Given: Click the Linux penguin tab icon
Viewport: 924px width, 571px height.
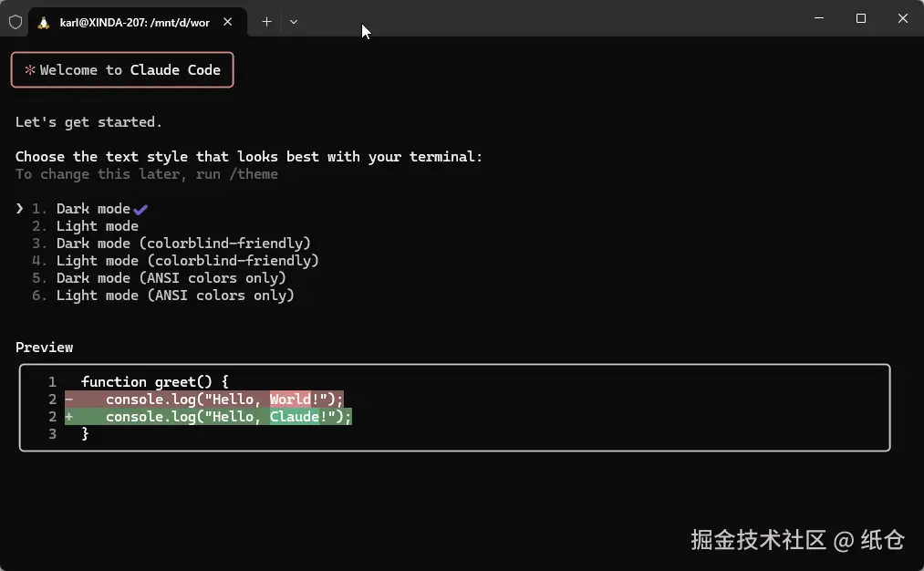Looking at the screenshot, I should click(x=44, y=23).
